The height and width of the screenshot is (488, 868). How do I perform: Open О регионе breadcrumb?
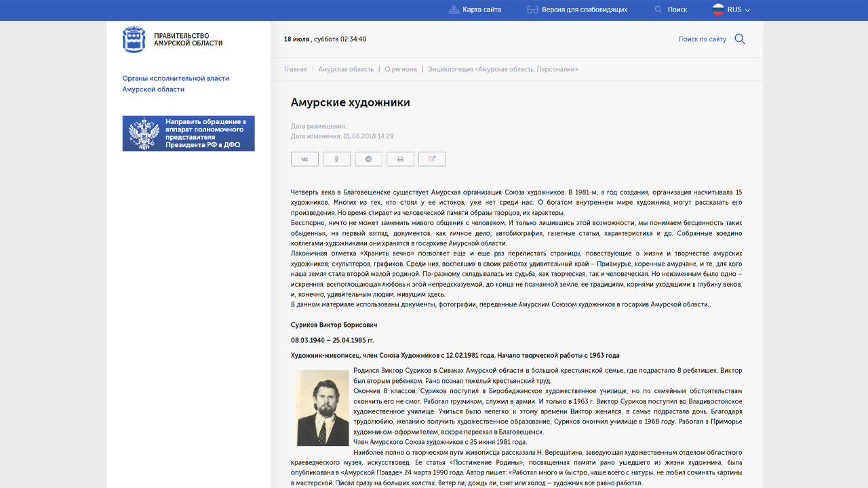coord(401,69)
